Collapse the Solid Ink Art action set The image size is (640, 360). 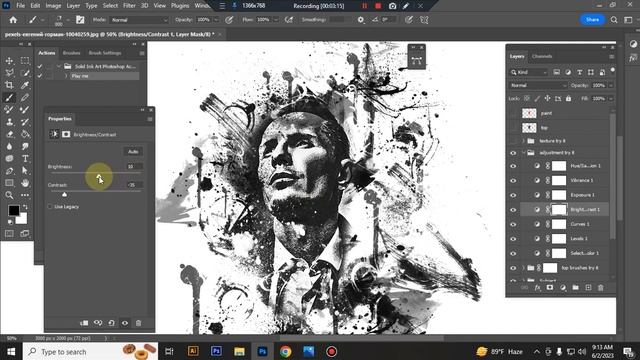pyautogui.click(x=58, y=66)
